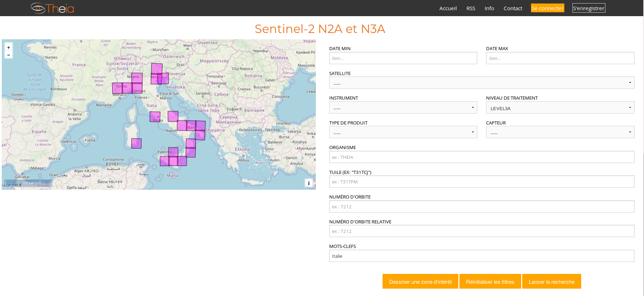Zoom out the map with minus button

click(8, 55)
